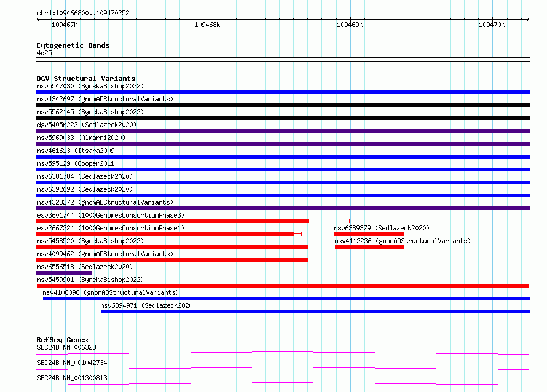Open variant label dgv5405n223 (Sedlazeck2020)
This screenshot has width=547, height=392.
point(87,125)
